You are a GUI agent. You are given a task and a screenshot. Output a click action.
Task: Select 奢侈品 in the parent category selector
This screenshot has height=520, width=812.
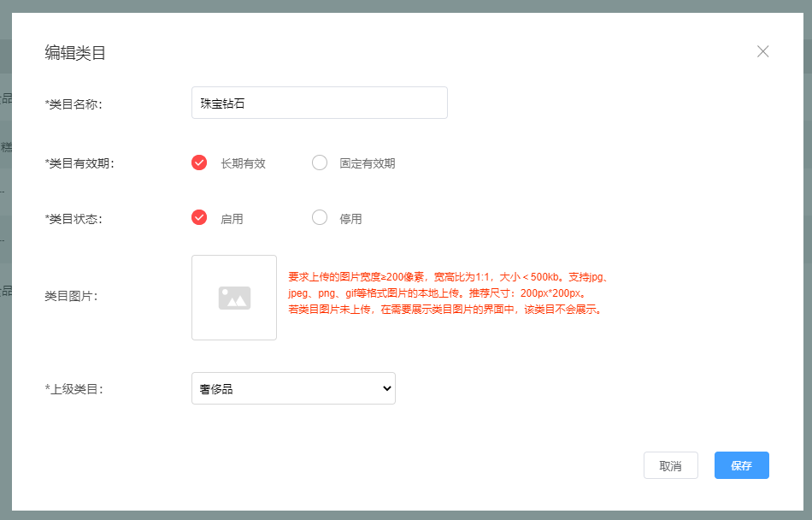293,388
